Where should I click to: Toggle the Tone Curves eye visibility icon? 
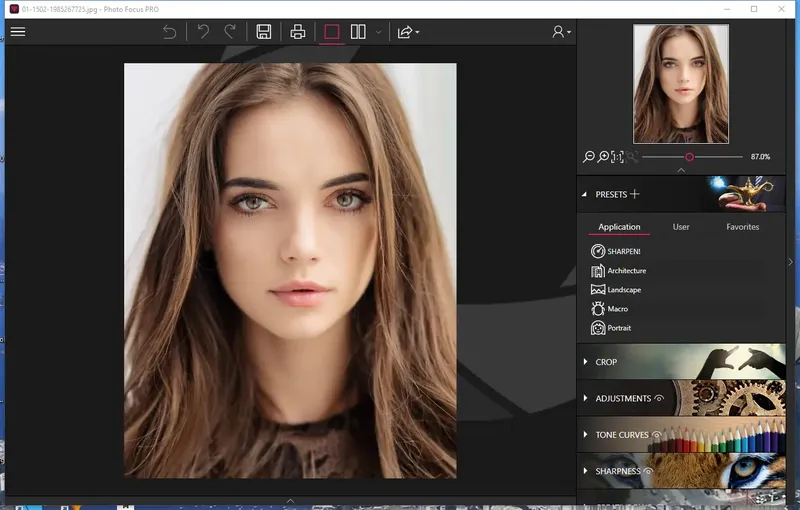(x=657, y=435)
